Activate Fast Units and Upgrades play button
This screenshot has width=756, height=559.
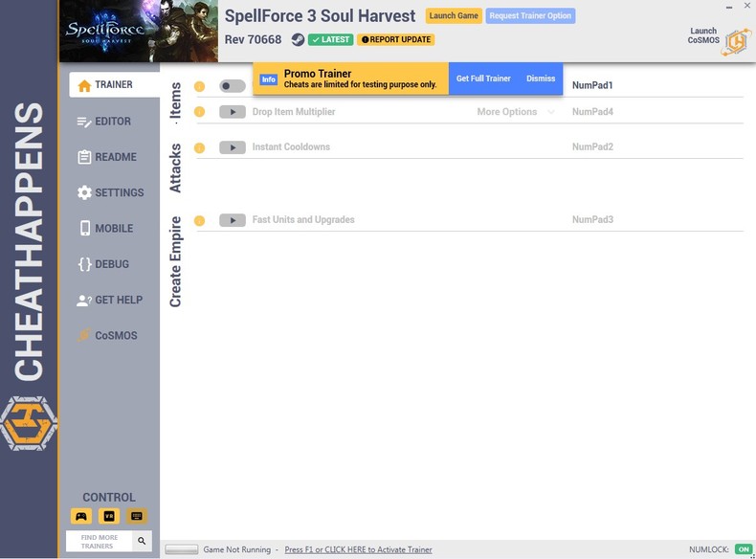click(x=233, y=220)
